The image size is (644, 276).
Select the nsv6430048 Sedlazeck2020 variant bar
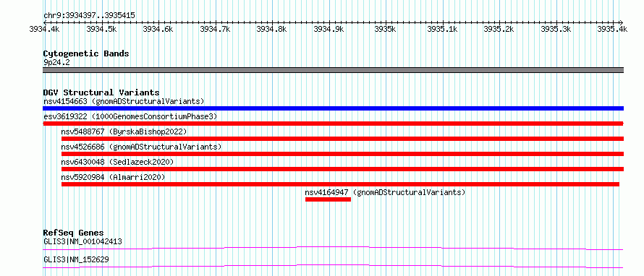click(342, 169)
